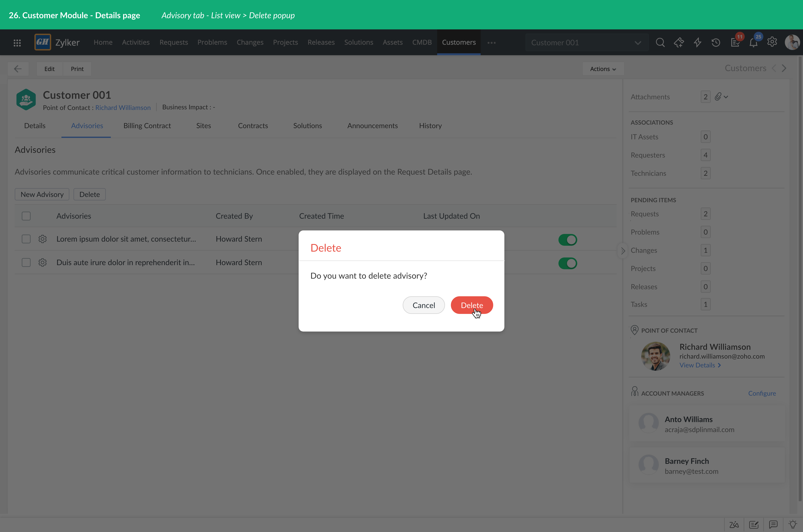The height and width of the screenshot is (532, 803).
Task: Open the Announcements tab
Action: click(x=373, y=126)
